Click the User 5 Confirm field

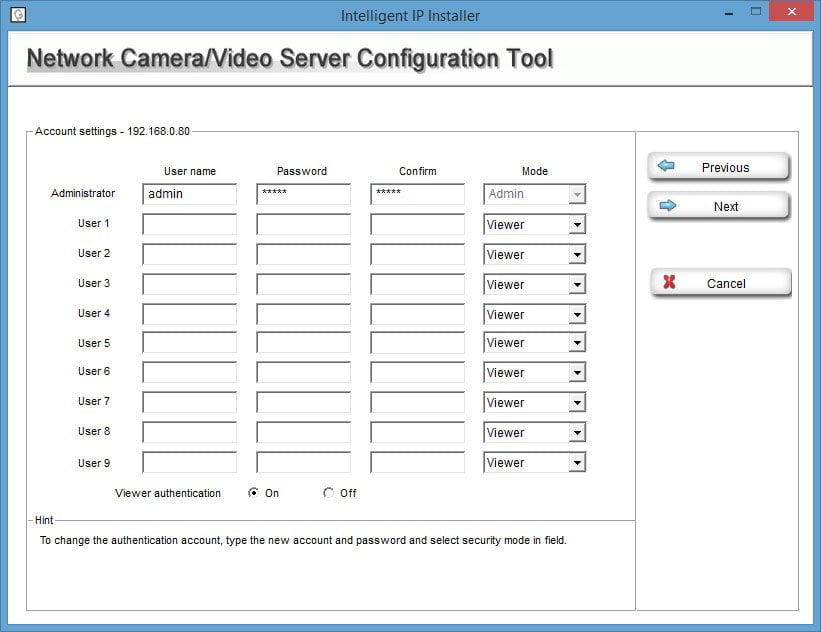(417, 342)
